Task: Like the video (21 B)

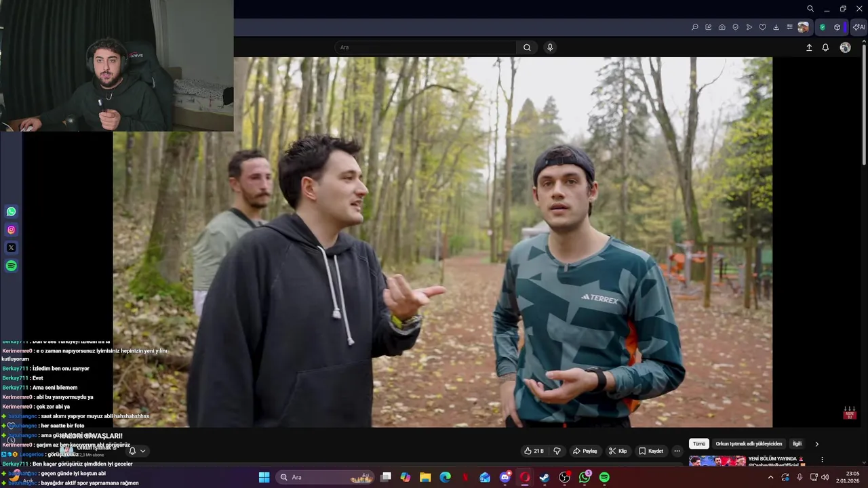Action: 534,451
